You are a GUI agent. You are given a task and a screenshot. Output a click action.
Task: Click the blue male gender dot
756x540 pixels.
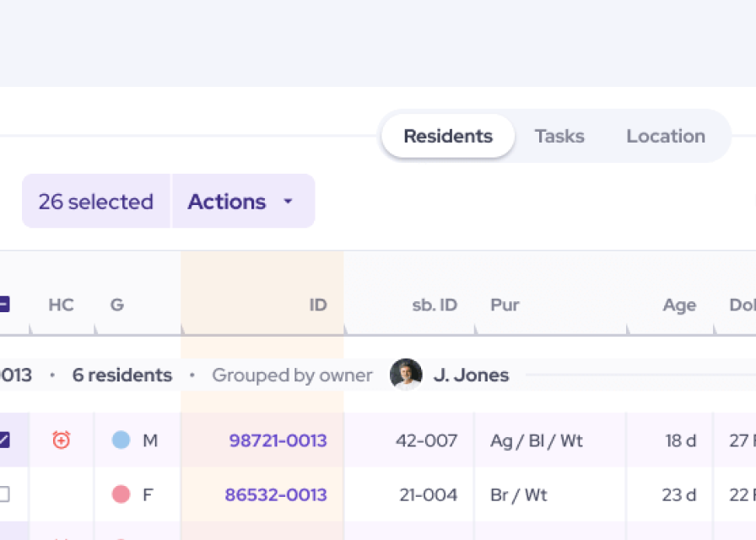121,440
